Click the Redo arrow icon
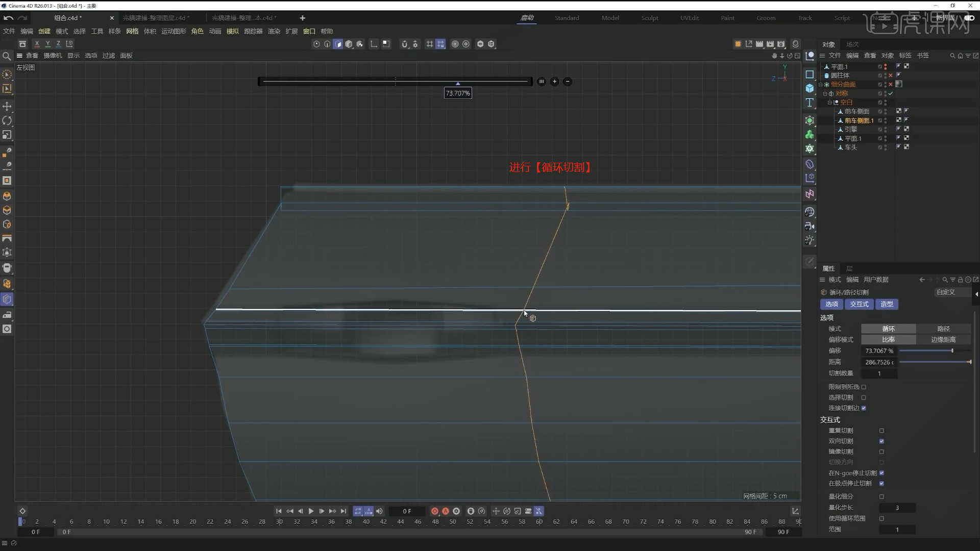The image size is (980, 551). [x=22, y=18]
